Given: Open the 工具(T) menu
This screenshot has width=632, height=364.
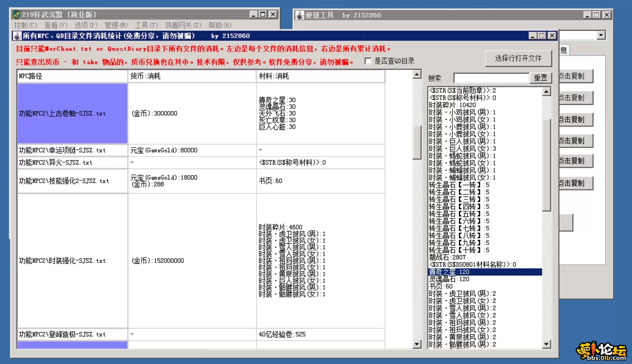Looking at the screenshot, I should pos(146,25).
